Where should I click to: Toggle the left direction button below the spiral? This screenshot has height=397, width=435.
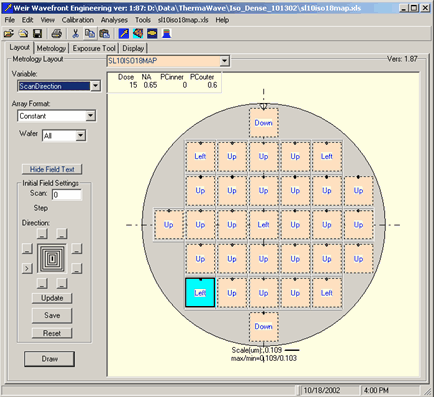tap(42, 283)
